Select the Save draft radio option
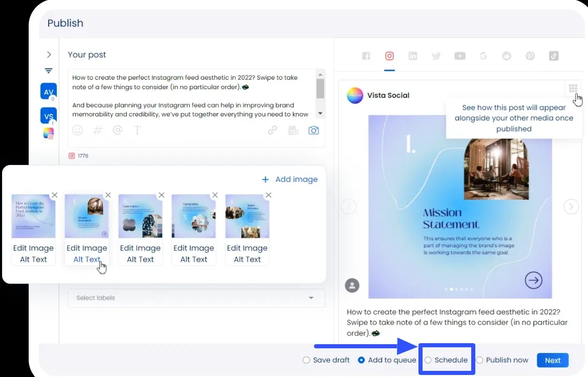 coord(306,360)
